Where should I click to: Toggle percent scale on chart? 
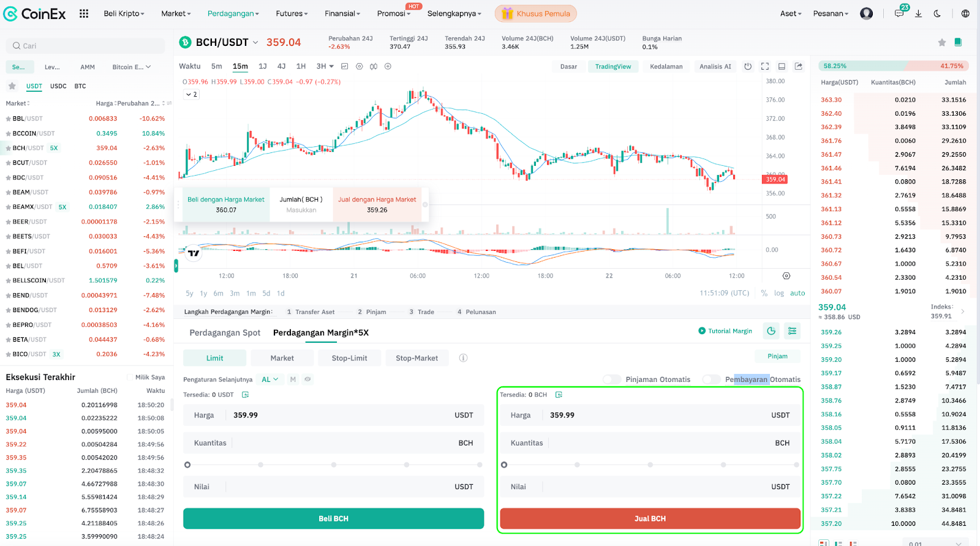764,293
